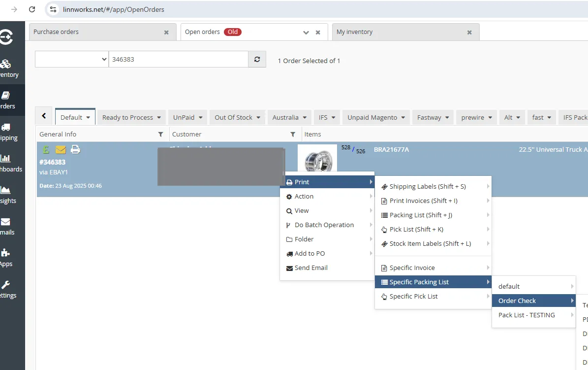Open the search field type dropdown
This screenshot has height=370, width=588.
pyautogui.click(x=72, y=59)
